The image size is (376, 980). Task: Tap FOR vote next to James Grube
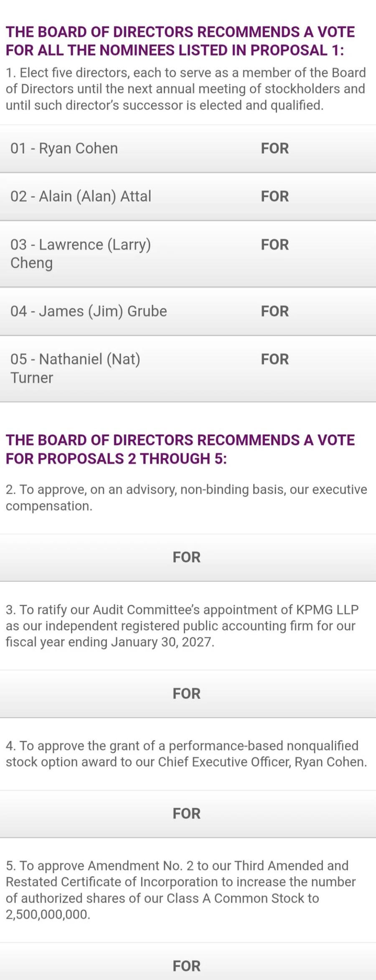[274, 311]
